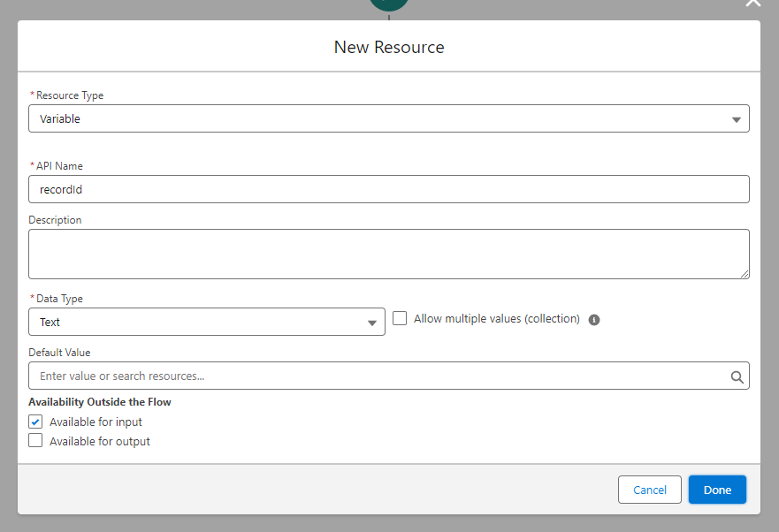
Task: Close the New Resource dialog with X
Action: click(x=752, y=4)
